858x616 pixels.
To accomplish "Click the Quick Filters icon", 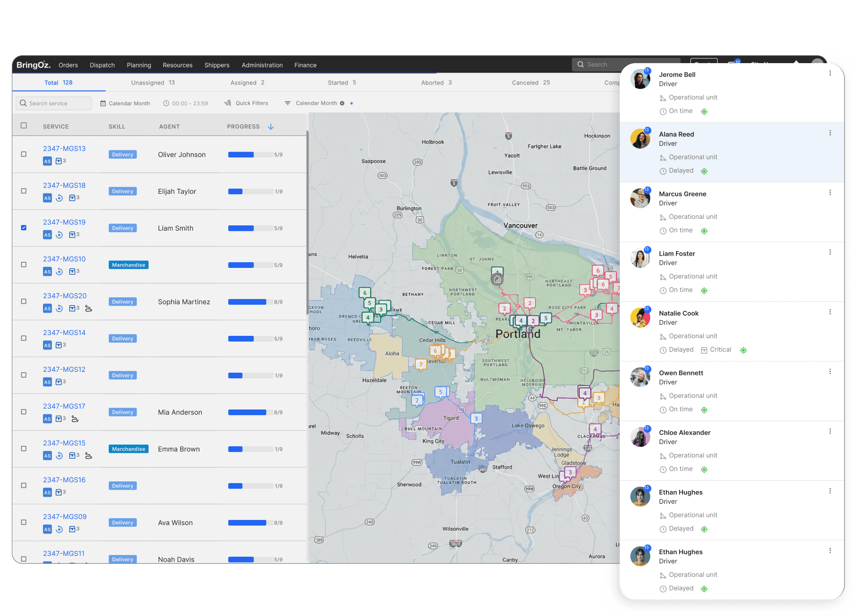I will coord(228,103).
